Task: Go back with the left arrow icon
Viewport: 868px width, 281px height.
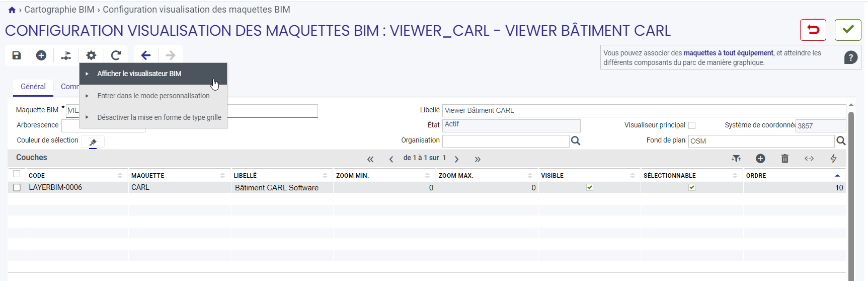Action: point(146,55)
